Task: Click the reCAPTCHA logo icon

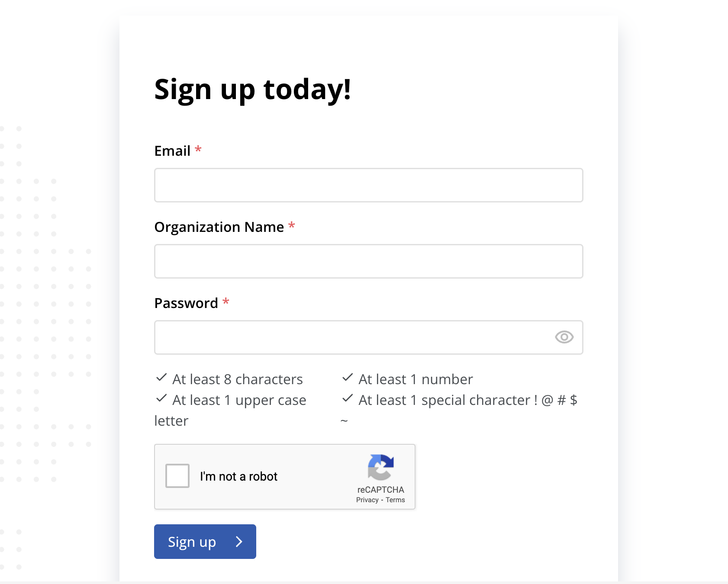Action: tap(380, 467)
